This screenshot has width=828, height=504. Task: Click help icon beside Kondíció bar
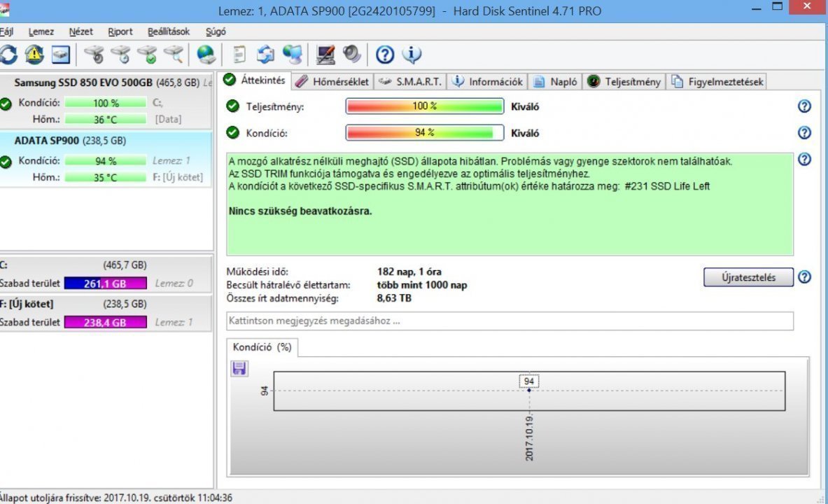pos(804,132)
